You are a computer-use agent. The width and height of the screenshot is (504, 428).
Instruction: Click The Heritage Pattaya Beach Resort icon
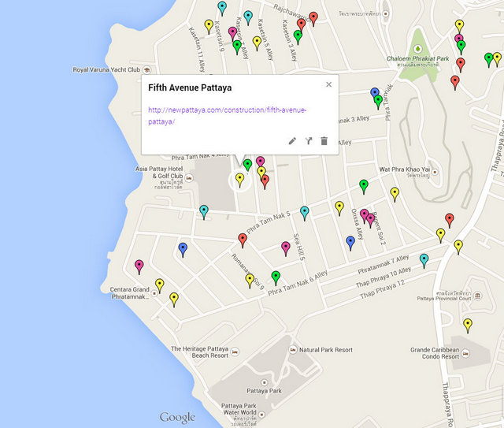click(235, 352)
